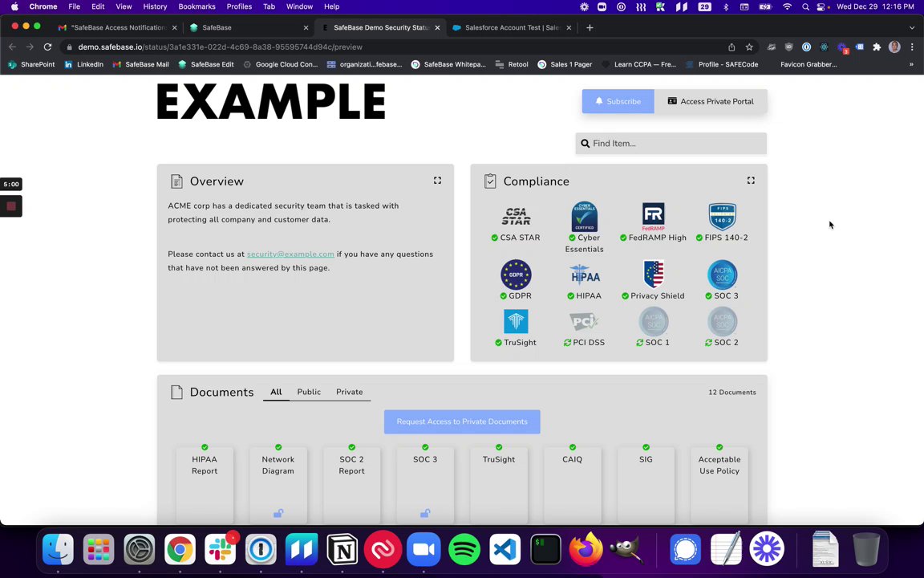
Task: Open the GDPR compliance badge
Action: (x=516, y=275)
